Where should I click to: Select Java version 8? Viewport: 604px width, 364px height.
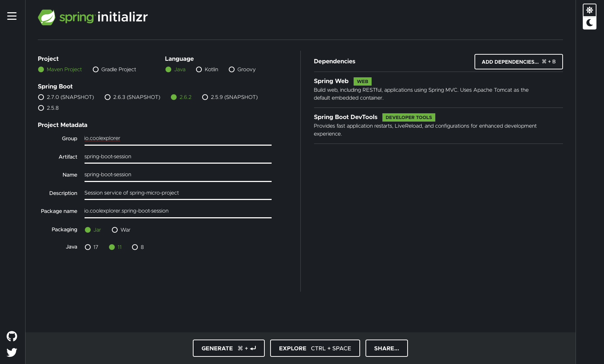138,247
